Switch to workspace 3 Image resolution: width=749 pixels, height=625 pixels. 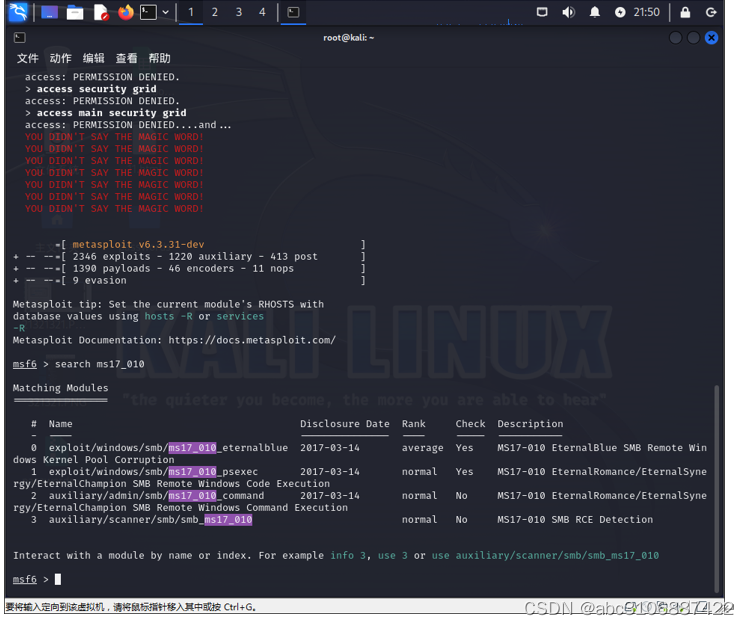(239, 12)
